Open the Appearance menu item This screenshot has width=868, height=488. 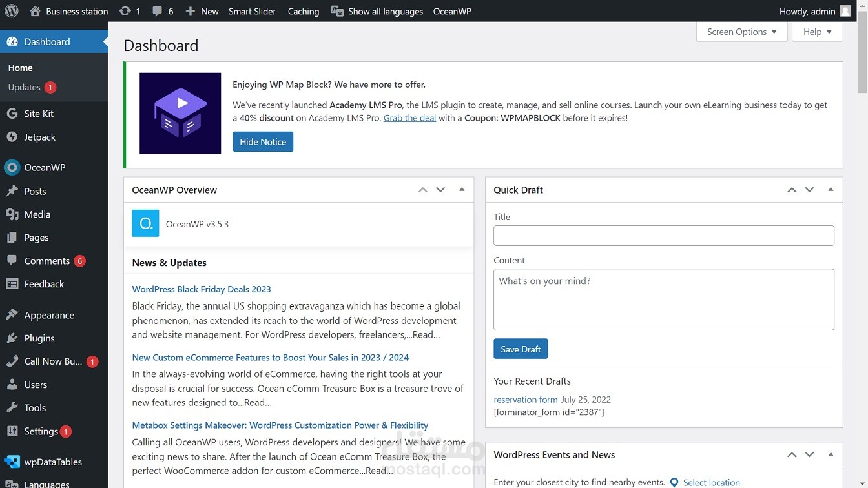(x=49, y=315)
